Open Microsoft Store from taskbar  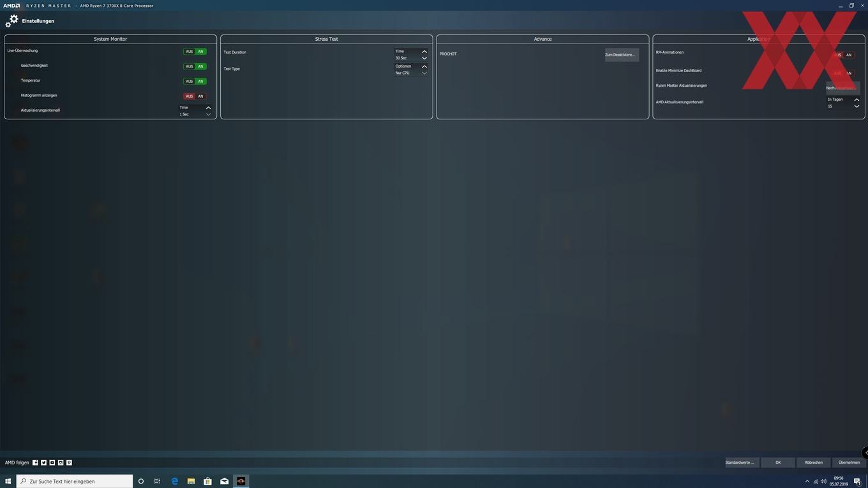(x=207, y=481)
